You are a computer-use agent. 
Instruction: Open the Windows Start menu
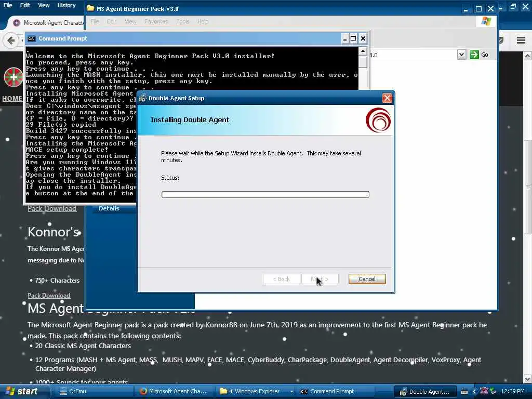[x=22, y=391]
